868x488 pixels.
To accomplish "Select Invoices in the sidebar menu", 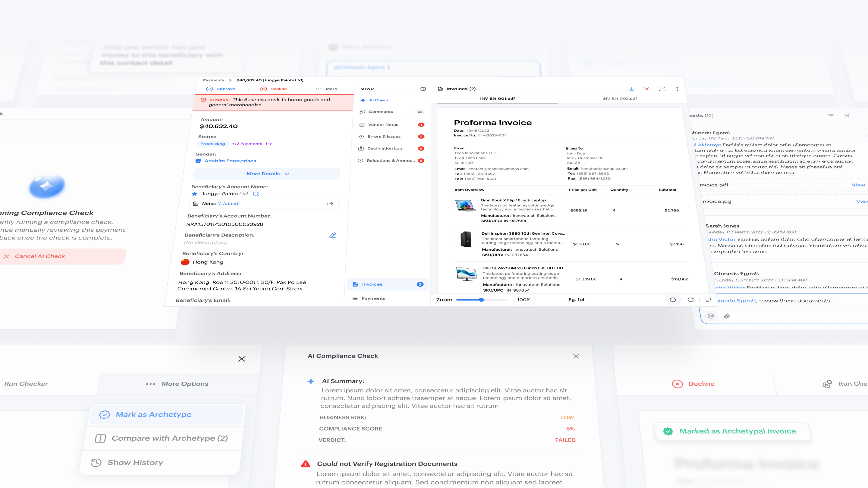I will [x=388, y=284].
